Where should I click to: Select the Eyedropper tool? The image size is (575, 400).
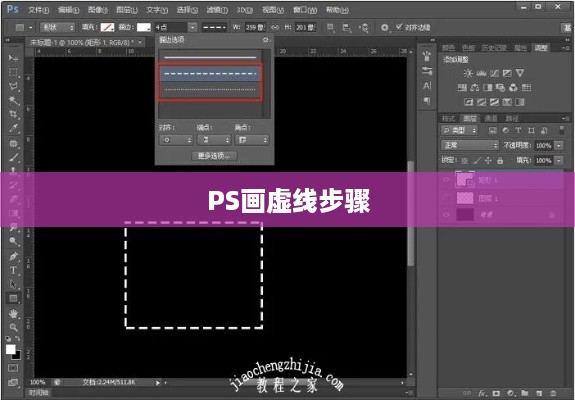coord(14,128)
